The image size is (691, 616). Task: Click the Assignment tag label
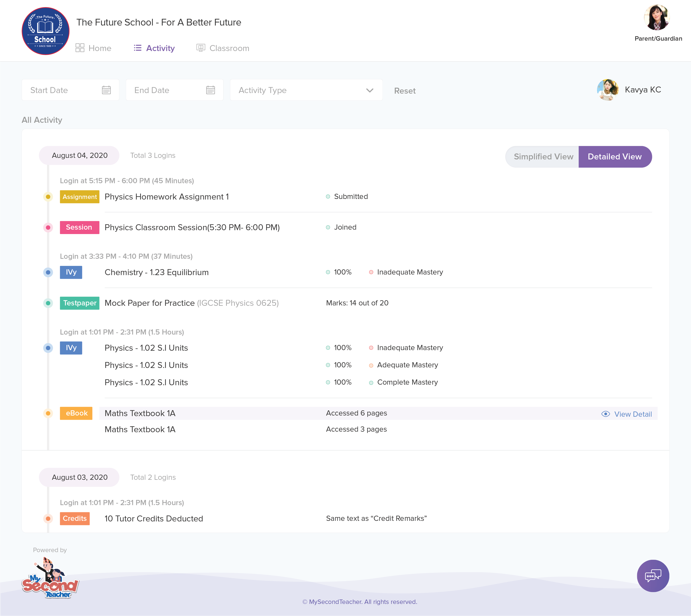click(80, 197)
